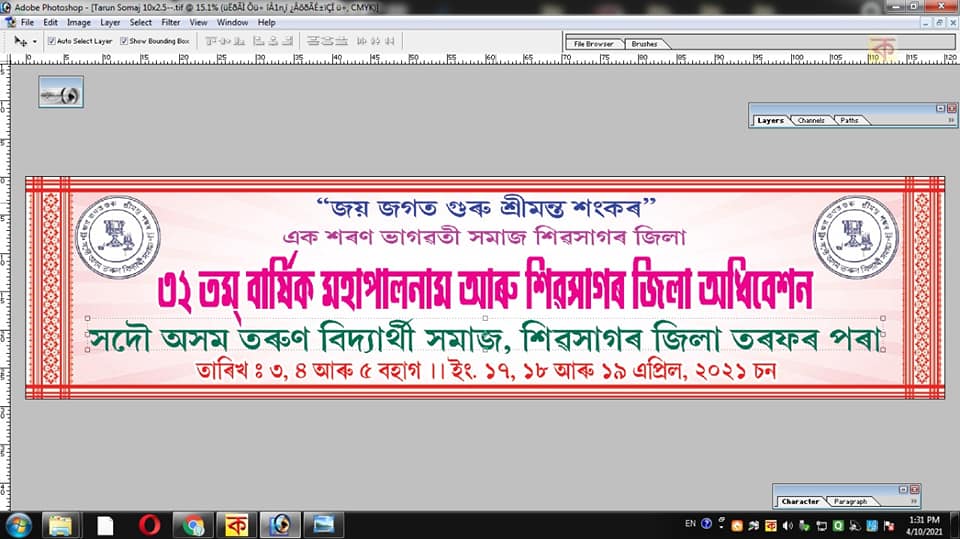960x539 pixels.
Task: Click the Align bottom edges icon
Action: (x=239, y=41)
